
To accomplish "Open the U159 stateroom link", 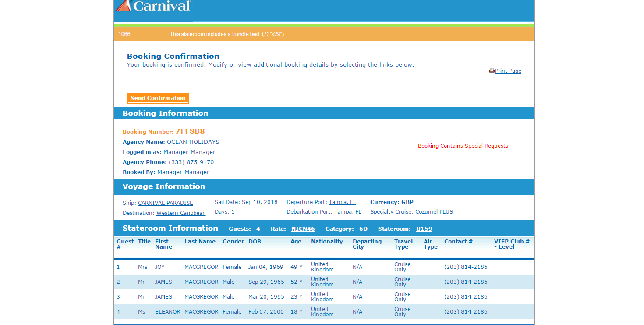I will coord(424,229).
